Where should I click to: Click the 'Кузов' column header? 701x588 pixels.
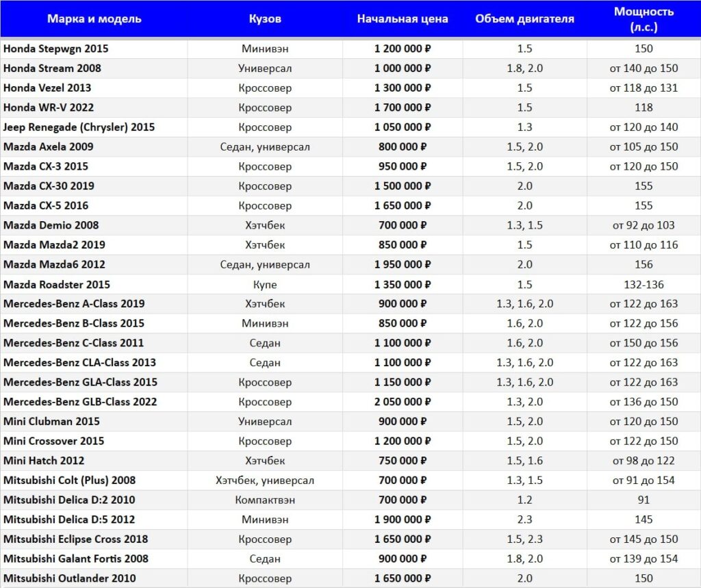tap(265, 18)
